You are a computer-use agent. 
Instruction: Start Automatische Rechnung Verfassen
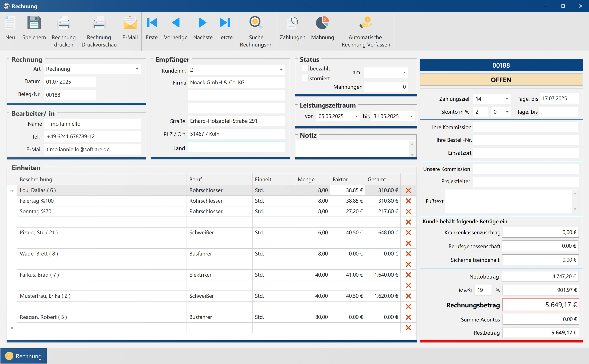366,23
